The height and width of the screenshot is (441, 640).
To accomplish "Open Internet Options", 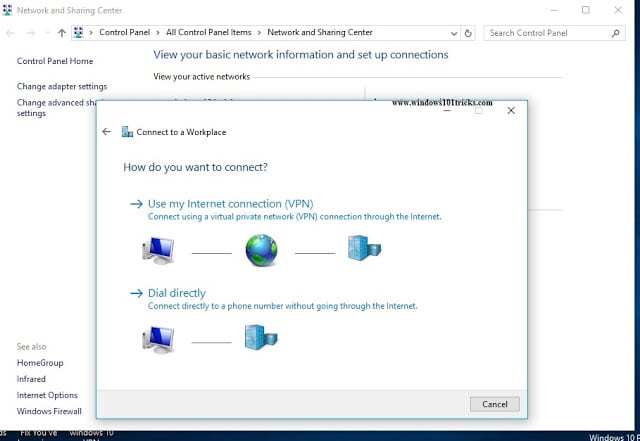I will click(47, 395).
